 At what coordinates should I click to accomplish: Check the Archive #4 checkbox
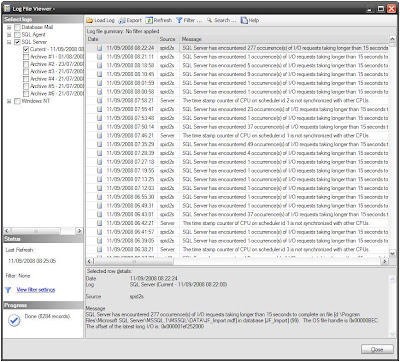(26, 79)
